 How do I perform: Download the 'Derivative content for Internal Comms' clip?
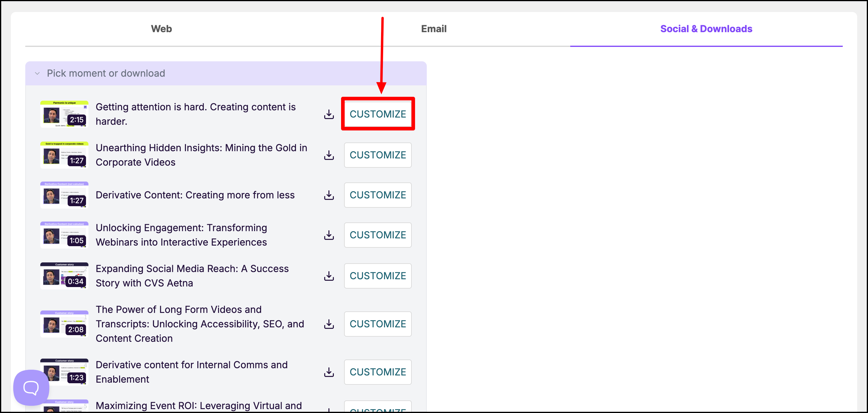(329, 372)
